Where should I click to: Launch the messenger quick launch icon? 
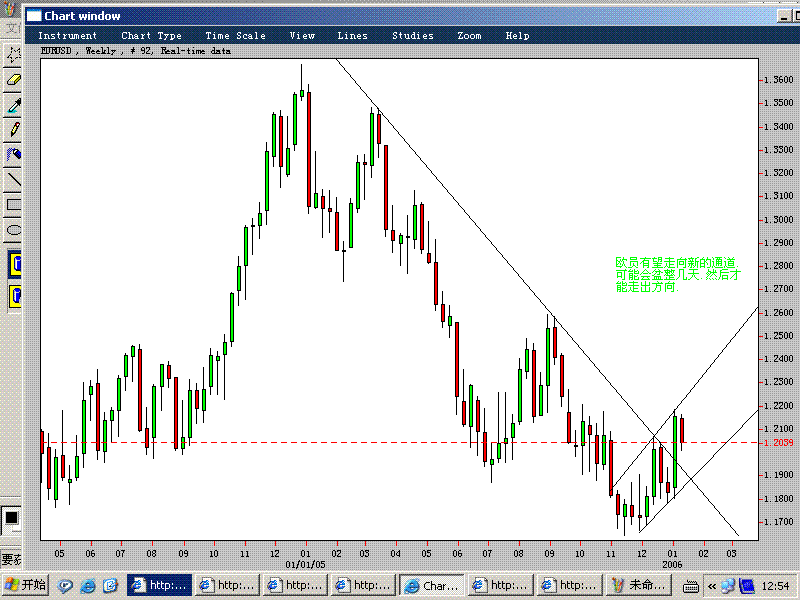click(65, 586)
